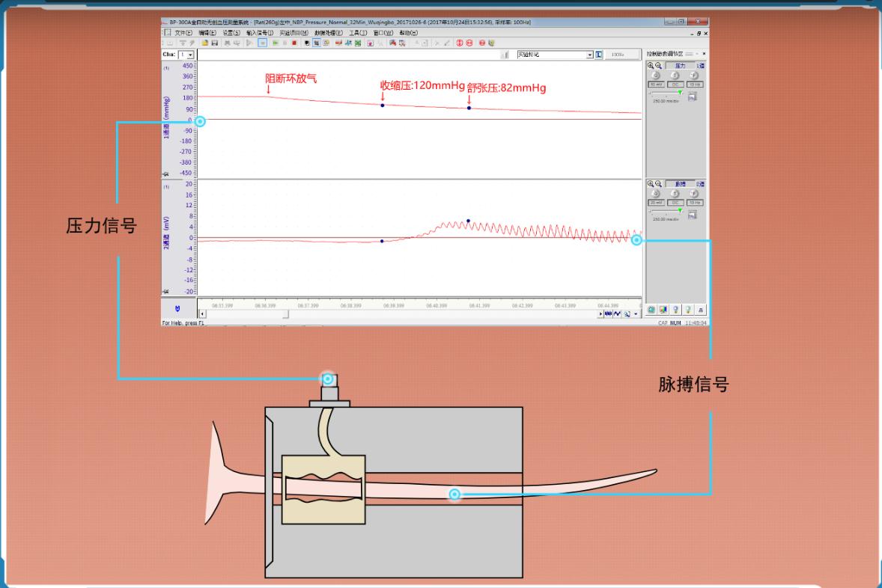Image resolution: width=882 pixels, height=588 pixels.
Task: Zoom in on pressure channel waveform
Action: [650, 65]
